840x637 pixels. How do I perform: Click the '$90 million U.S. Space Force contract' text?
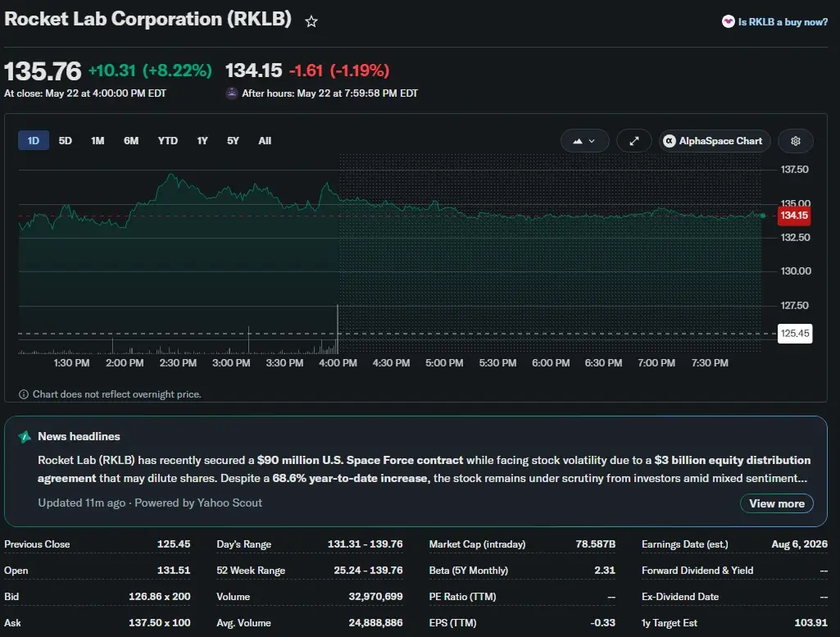[x=360, y=460]
